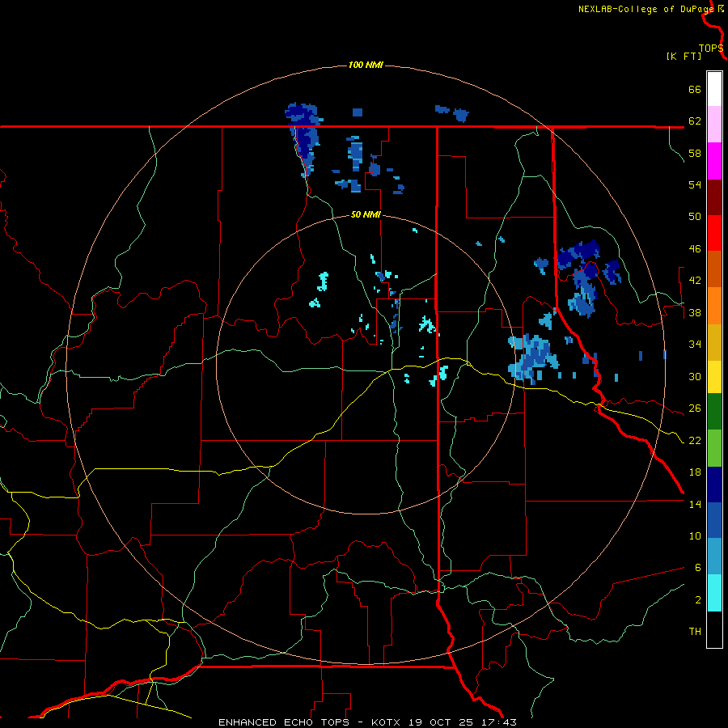Click the K FT units label
This screenshot has width=728, height=728.
pyautogui.click(x=684, y=56)
